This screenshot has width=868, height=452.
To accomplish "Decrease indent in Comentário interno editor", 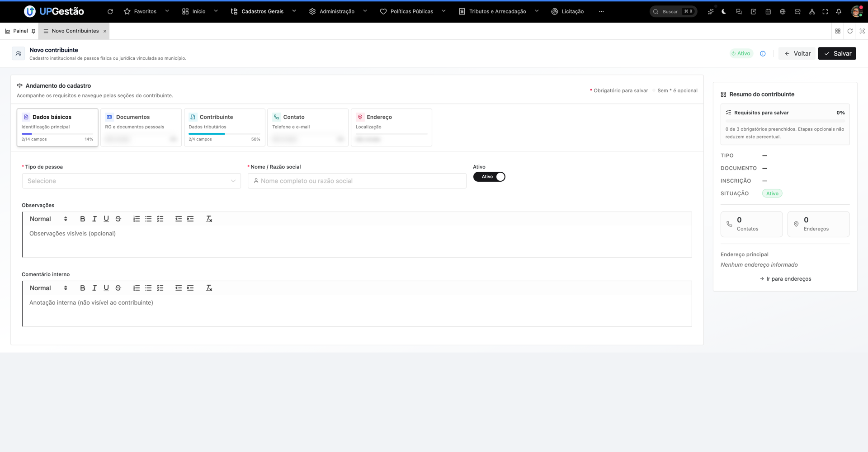I will click(x=179, y=288).
